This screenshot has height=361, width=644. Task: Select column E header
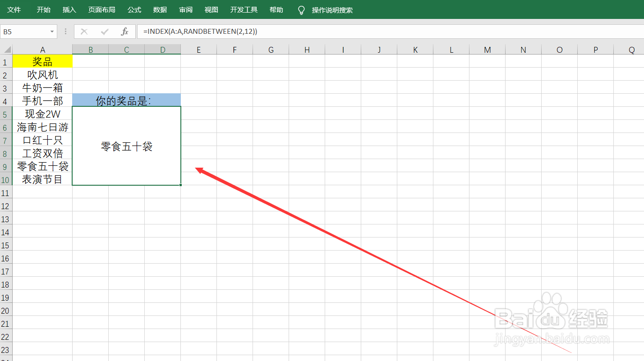(x=199, y=50)
